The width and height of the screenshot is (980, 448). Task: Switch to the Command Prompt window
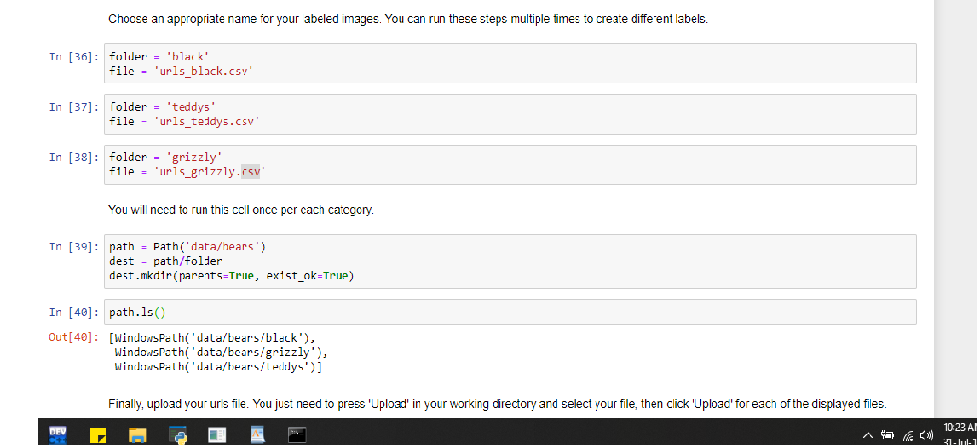click(x=297, y=435)
